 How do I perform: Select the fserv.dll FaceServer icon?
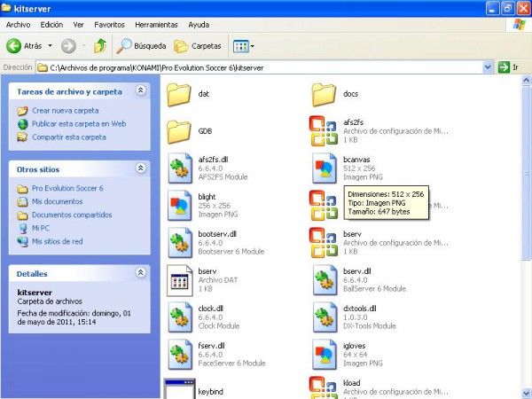click(x=180, y=355)
